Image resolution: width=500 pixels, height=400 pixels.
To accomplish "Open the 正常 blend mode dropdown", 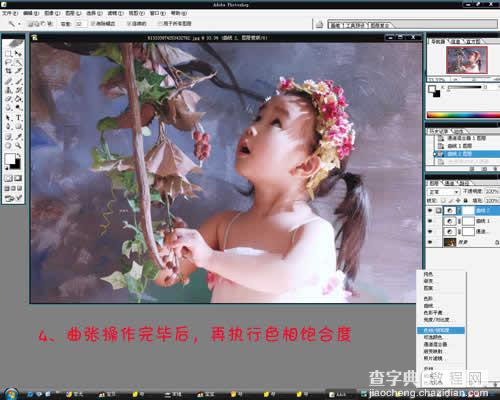I will coord(444,192).
